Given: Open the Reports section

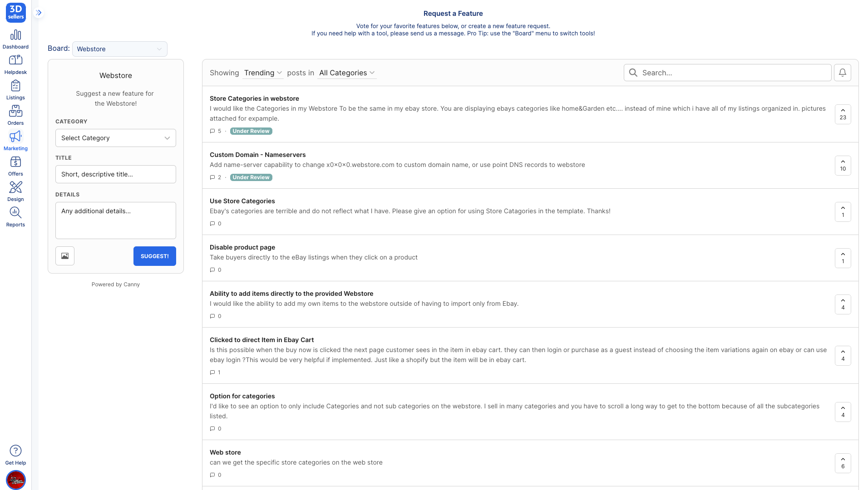Looking at the screenshot, I should 15,216.
